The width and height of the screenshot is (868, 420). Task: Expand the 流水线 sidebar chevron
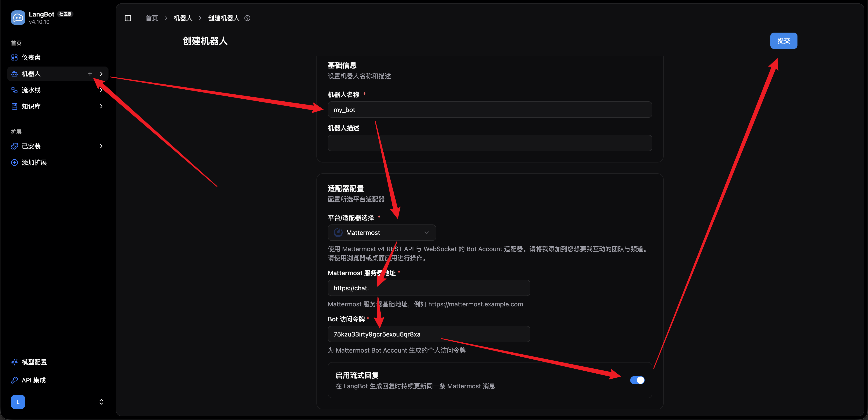click(x=101, y=90)
